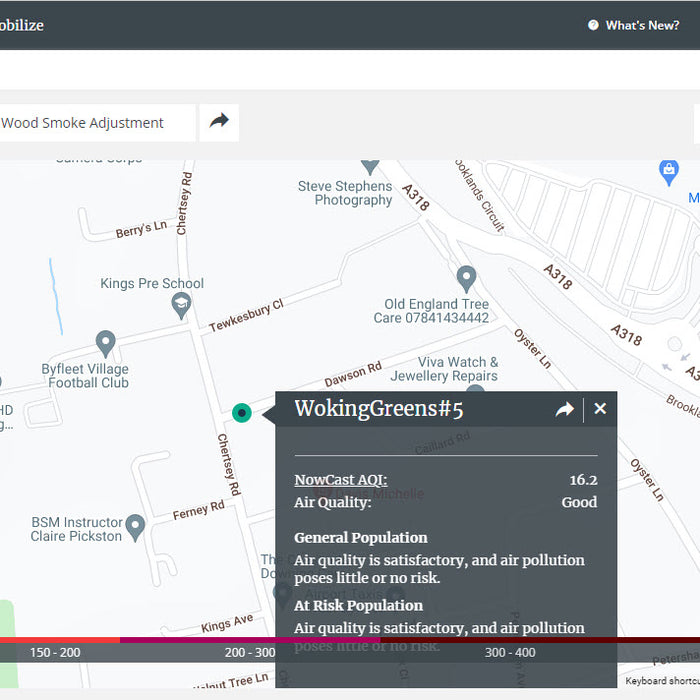This screenshot has width=700, height=700.
Task: Click the question mark help icon
Action: tap(593, 25)
